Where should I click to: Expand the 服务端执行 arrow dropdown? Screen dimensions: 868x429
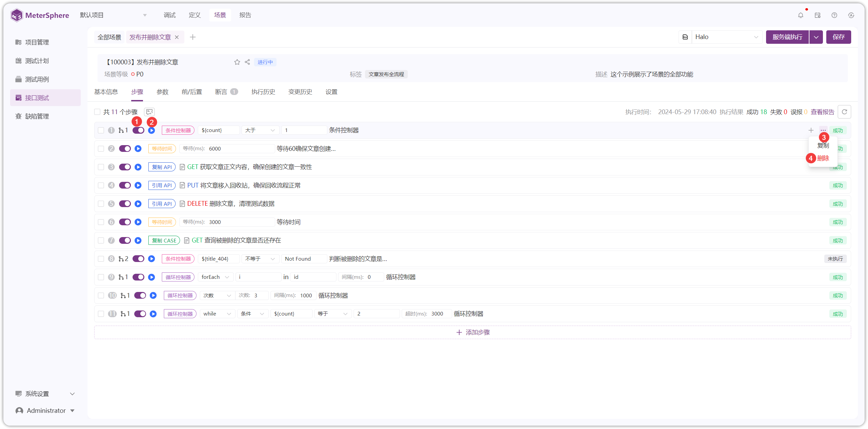pos(816,37)
